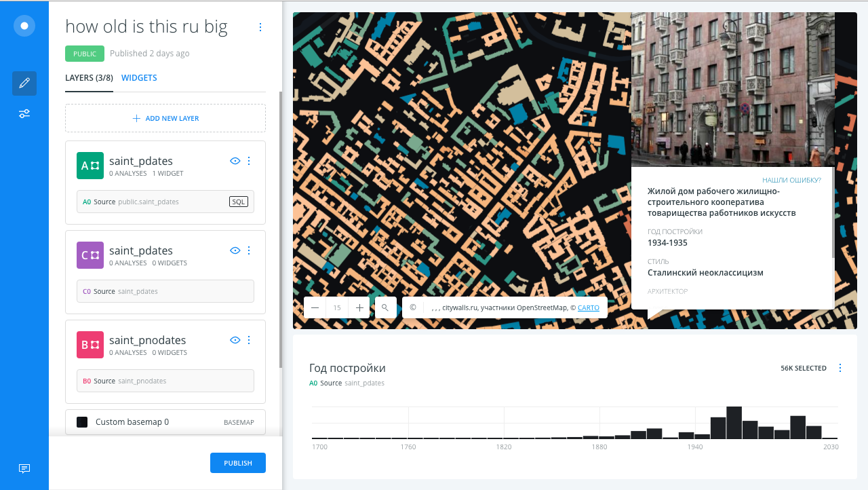Click the map search magnifier icon
This screenshot has height=490, width=868.
385,307
